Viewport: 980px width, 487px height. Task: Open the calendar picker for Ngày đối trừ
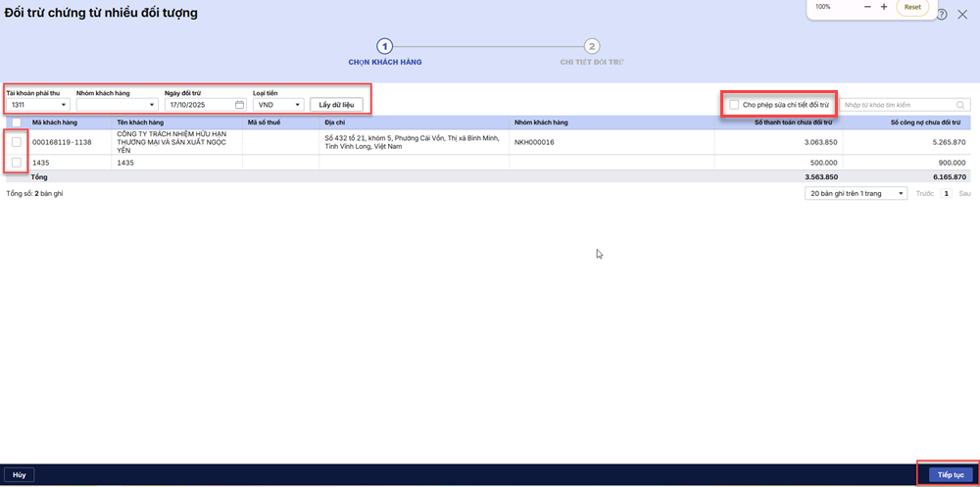[239, 105]
